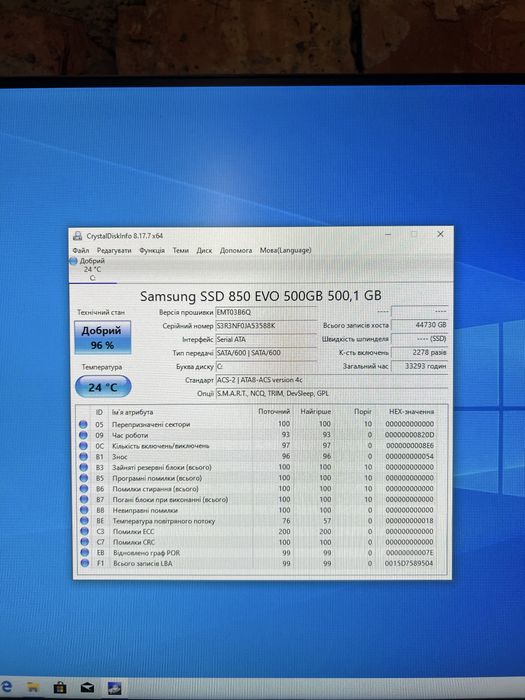The width and height of the screenshot is (525, 700).
Task: Click the Поточний column header
Action: [x=274, y=411]
